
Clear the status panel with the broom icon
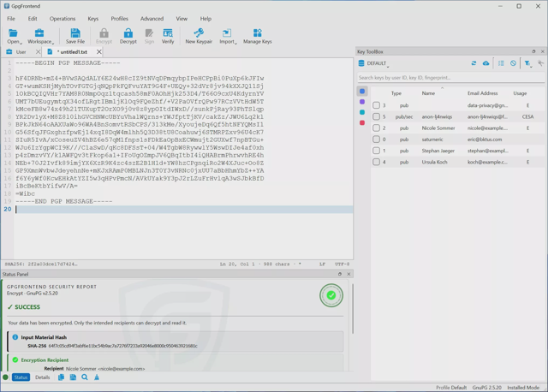point(97,377)
